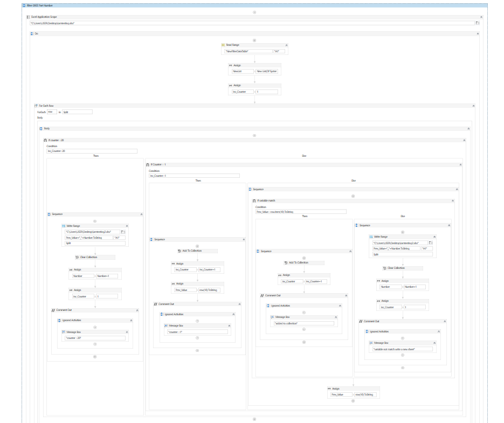Click the NewList variable field in Assign
The width and height of the screenshot is (504, 423).
[x=243, y=71]
